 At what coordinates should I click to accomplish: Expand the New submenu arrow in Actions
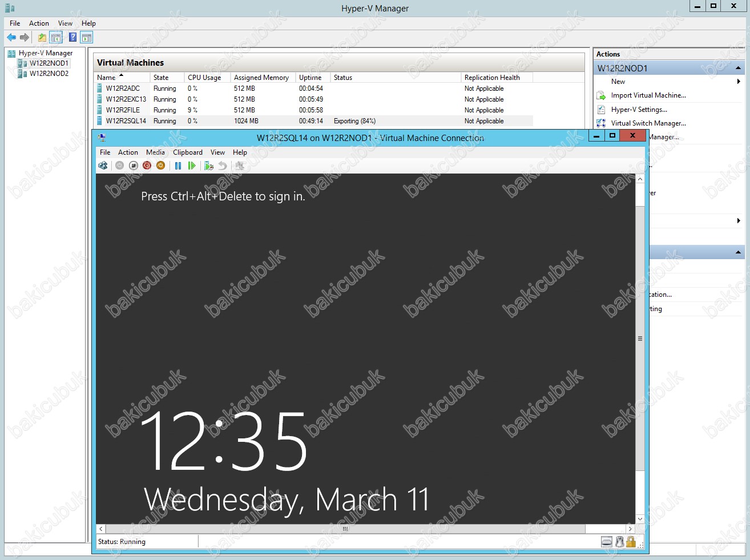739,82
